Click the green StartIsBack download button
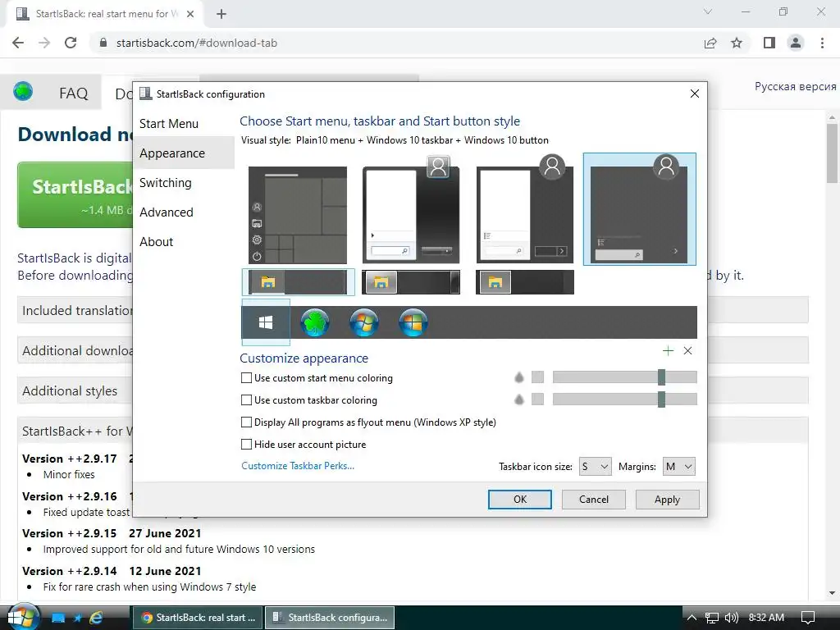The image size is (840, 630). pyautogui.click(x=75, y=195)
